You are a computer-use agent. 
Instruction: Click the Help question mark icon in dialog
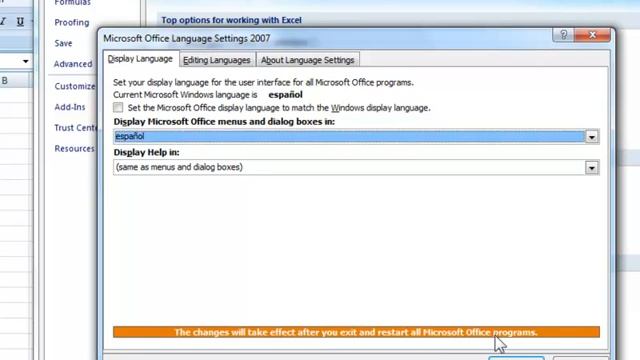[563, 35]
